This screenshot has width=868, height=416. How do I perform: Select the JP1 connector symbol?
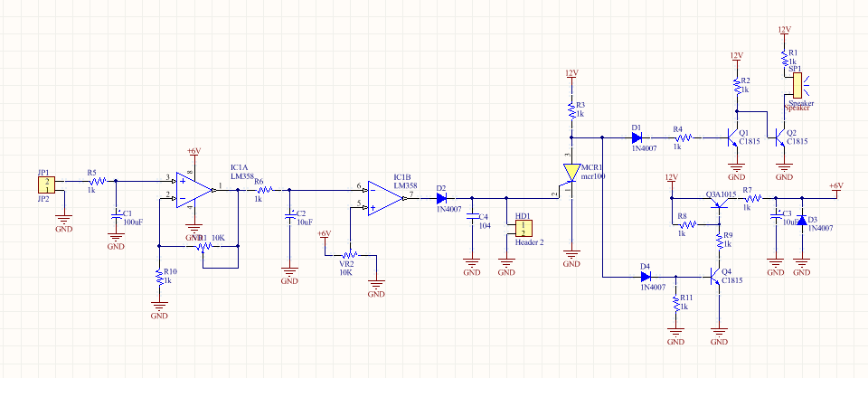click(46, 185)
